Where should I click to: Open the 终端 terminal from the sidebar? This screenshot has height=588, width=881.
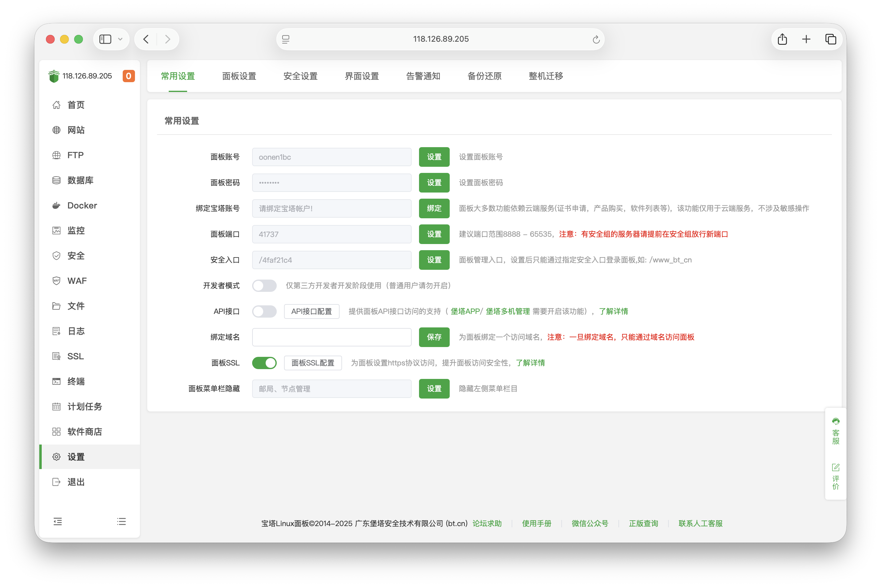coord(76,381)
